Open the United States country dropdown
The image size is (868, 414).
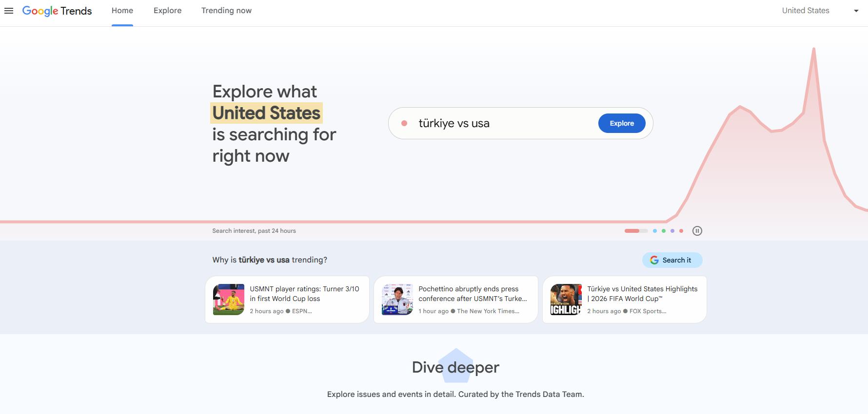point(820,11)
